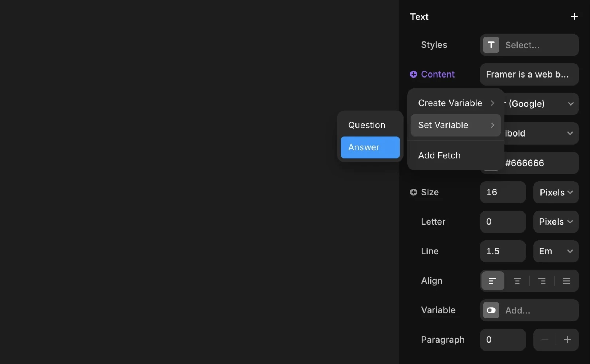Click the purple plus icon beside Content

click(413, 74)
